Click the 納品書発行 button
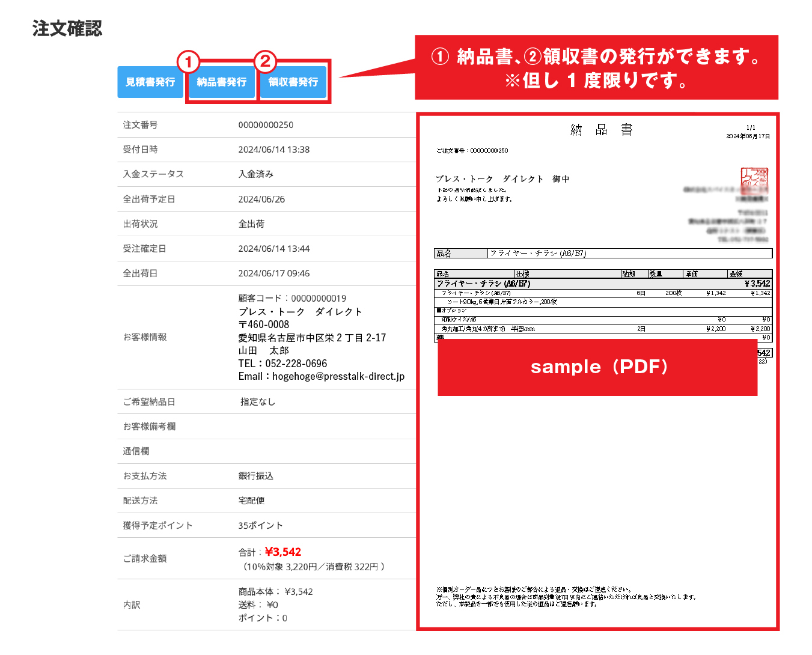 click(x=222, y=82)
